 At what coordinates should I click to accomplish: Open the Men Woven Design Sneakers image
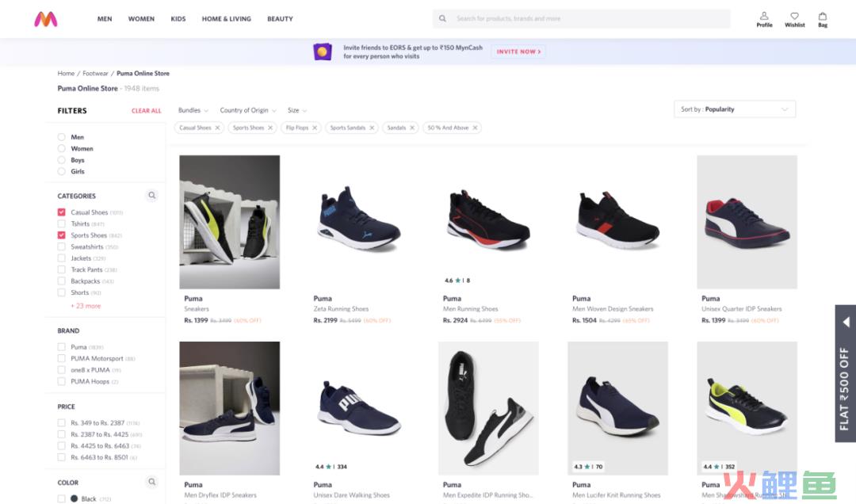pos(617,222)
